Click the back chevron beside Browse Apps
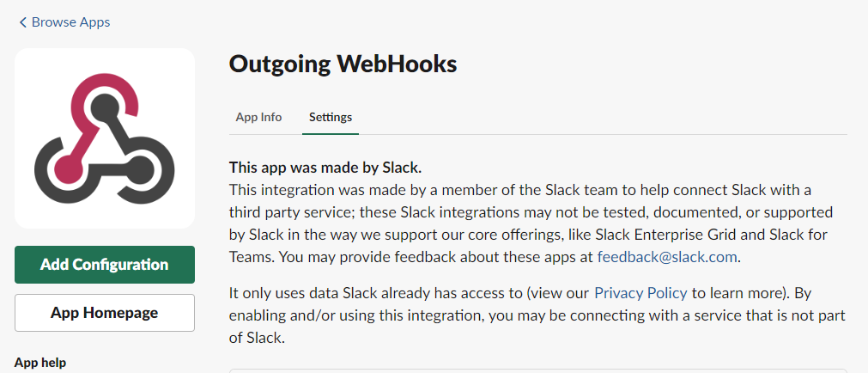 (23, 22)
